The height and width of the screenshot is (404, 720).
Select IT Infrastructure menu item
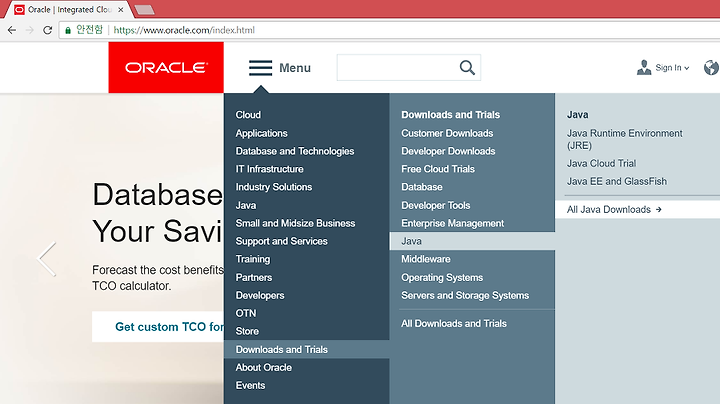click(270, 169)
